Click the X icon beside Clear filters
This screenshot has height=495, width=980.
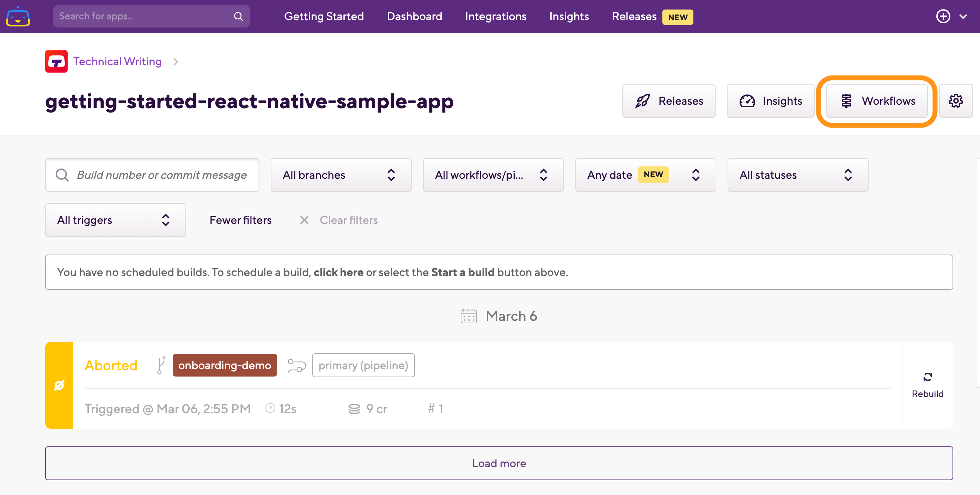click(304, 220)
